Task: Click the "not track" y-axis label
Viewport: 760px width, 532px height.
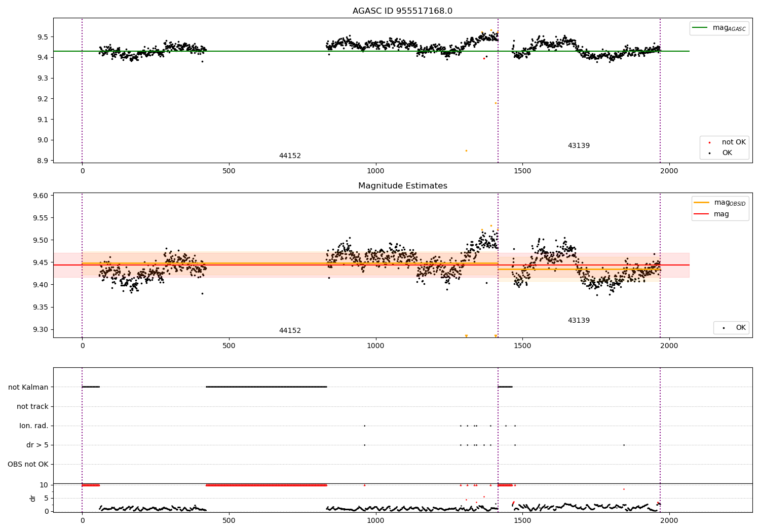Action: (x=32, y=406)
